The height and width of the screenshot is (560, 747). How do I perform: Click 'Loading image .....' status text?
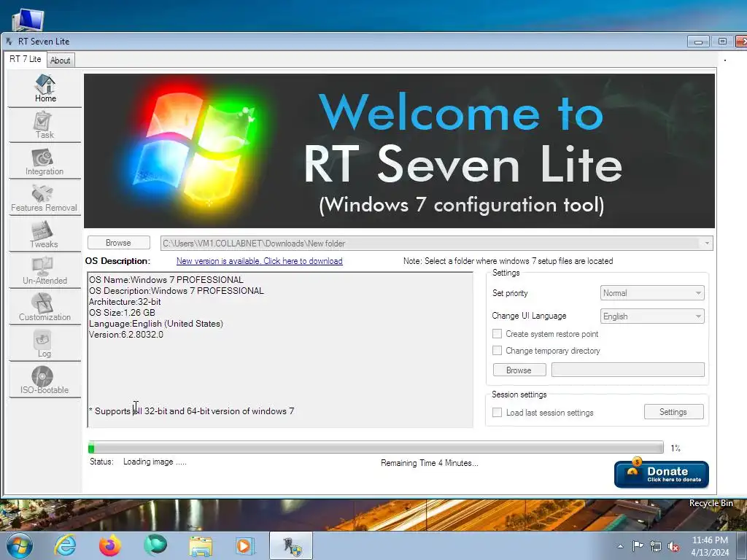155,462
